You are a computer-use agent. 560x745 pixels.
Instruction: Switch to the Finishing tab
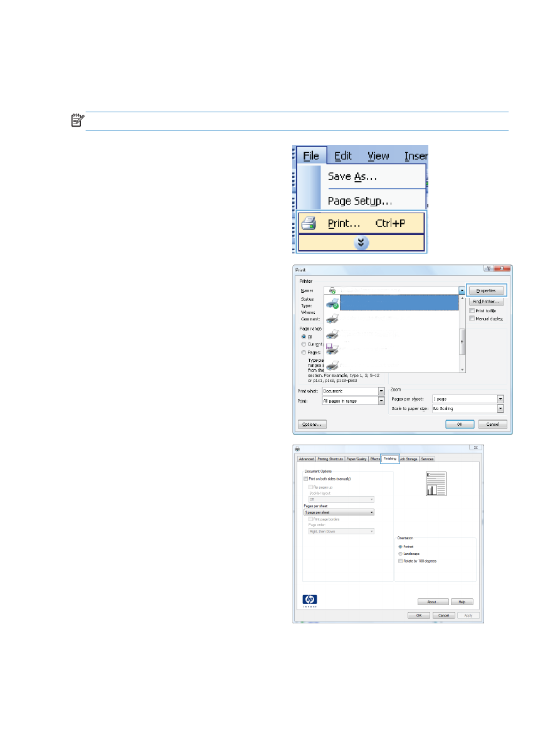tap(390, 458)
